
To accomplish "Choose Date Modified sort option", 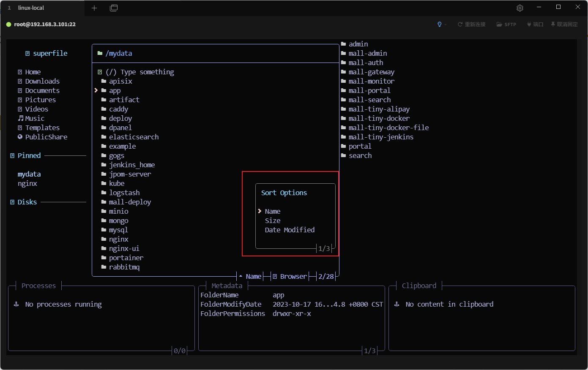I will [290, 230].
